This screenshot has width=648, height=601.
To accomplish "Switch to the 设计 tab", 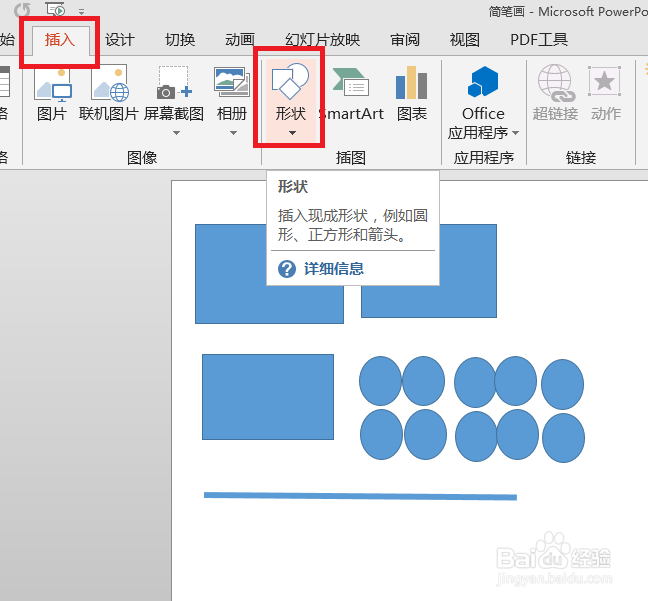I will pyautogui.click(x=119, y=40).
